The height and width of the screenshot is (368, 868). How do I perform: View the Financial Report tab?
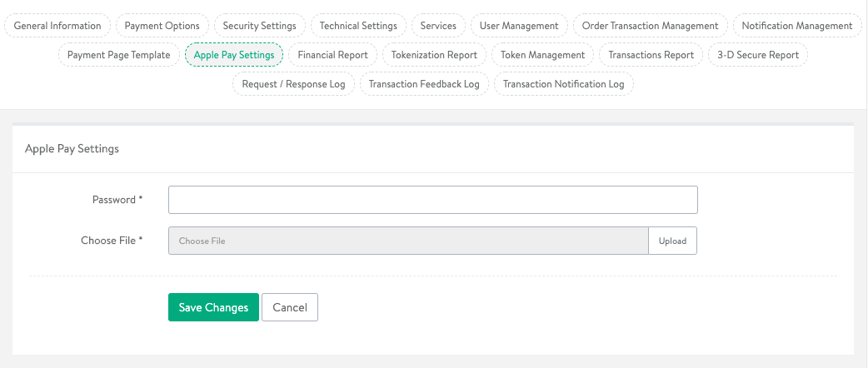[x=332, y=55]
